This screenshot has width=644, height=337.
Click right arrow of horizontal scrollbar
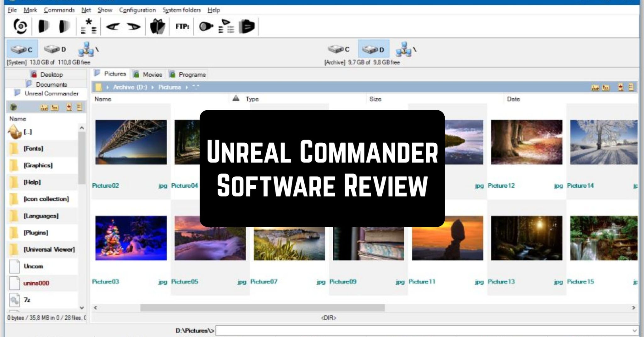click(x=634, y=308)
